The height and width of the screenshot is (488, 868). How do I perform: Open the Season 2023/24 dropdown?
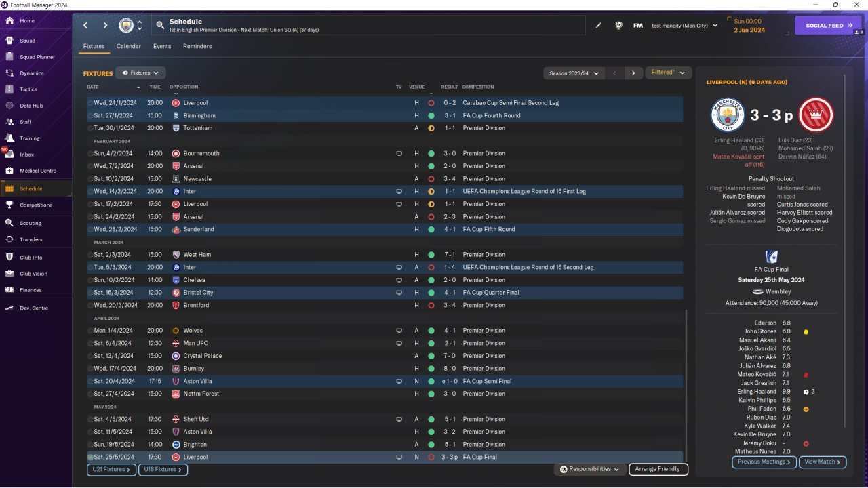573,73
